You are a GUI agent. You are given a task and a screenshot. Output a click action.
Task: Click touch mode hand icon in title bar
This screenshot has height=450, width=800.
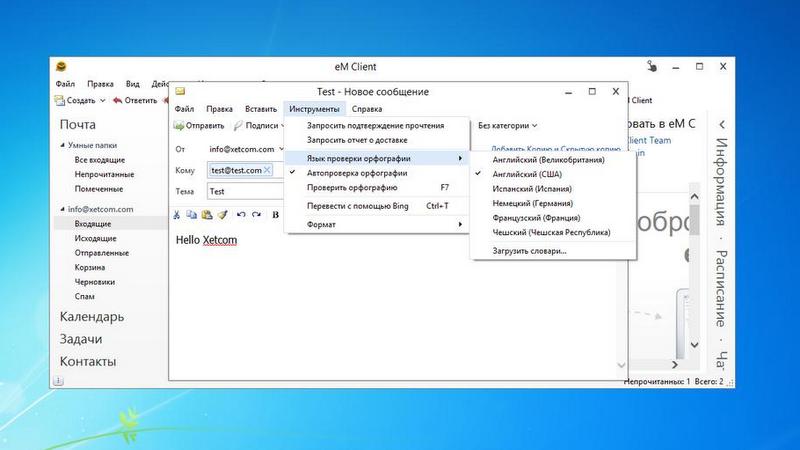(x=652, y=66)
